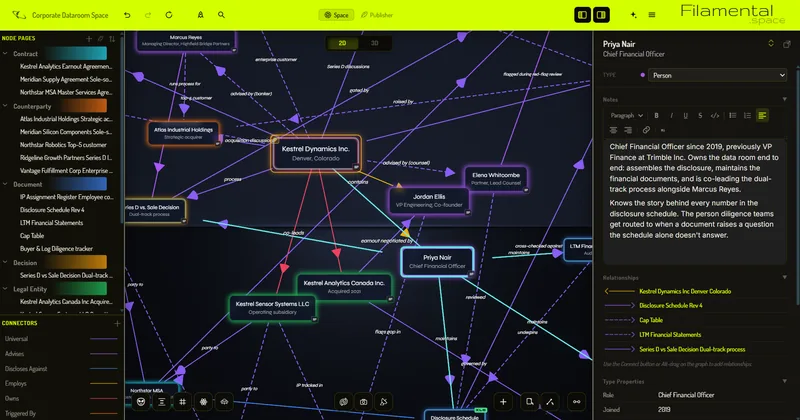
Task: Open the hamburger menu in top bar
Action: (652, 15)
